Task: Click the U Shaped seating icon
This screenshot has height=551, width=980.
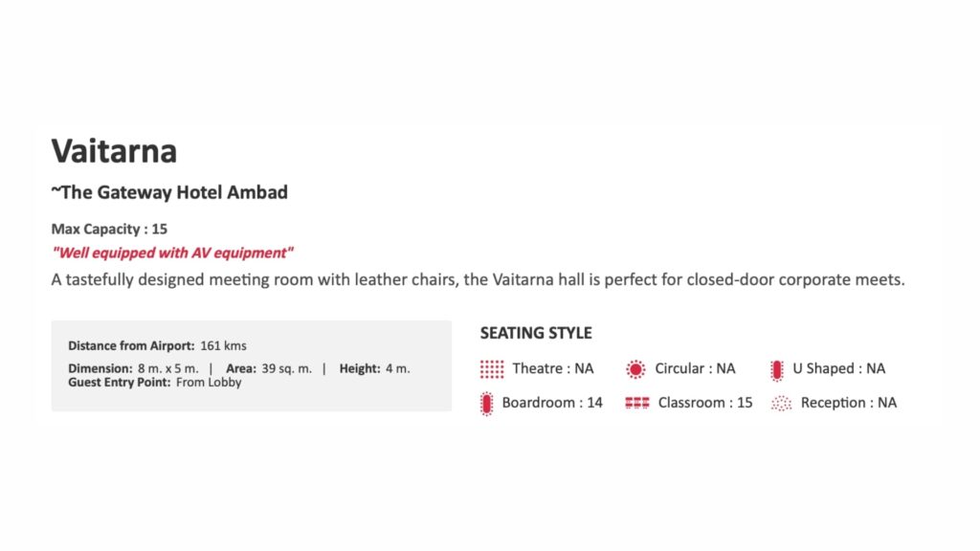Action: 777,369
